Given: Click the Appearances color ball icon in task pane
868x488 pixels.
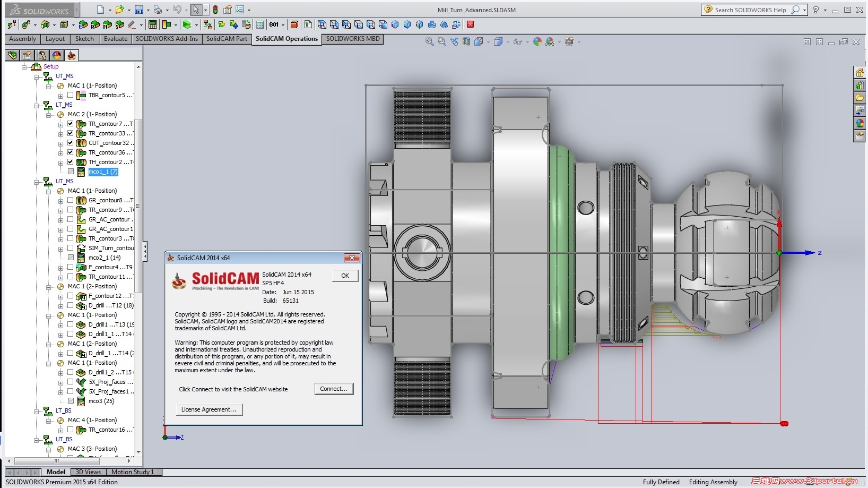Looking at the screenshot, I should (x=860, y=123).
